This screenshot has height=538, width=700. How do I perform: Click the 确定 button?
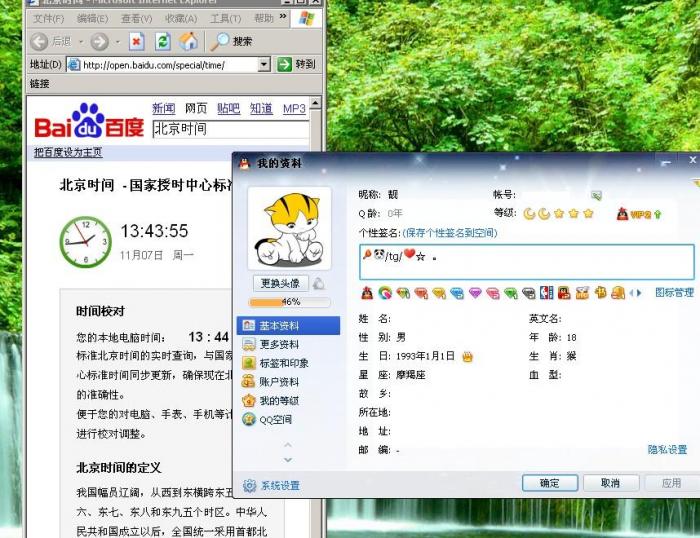[x=550, y=483]
